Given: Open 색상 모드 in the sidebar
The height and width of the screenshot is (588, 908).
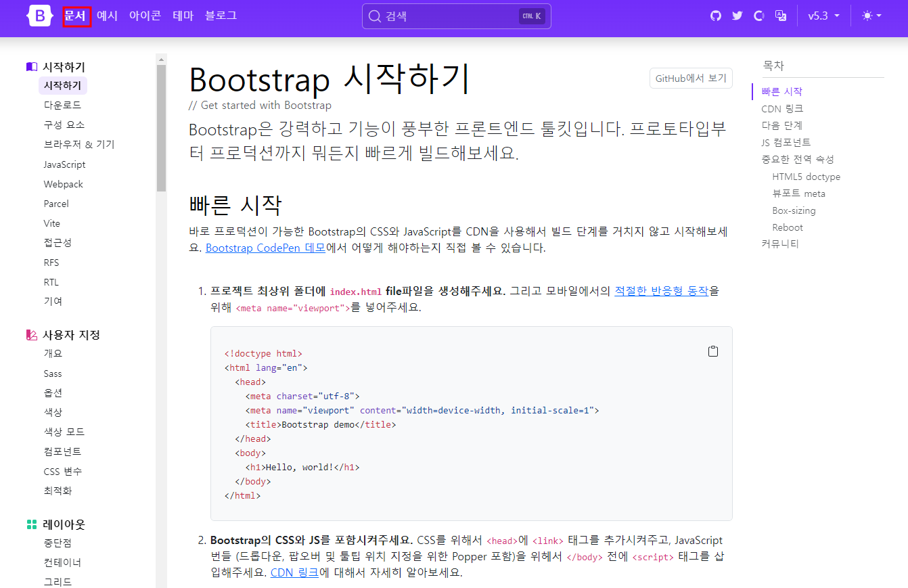Looking at the screenshot, I should 64,432.
